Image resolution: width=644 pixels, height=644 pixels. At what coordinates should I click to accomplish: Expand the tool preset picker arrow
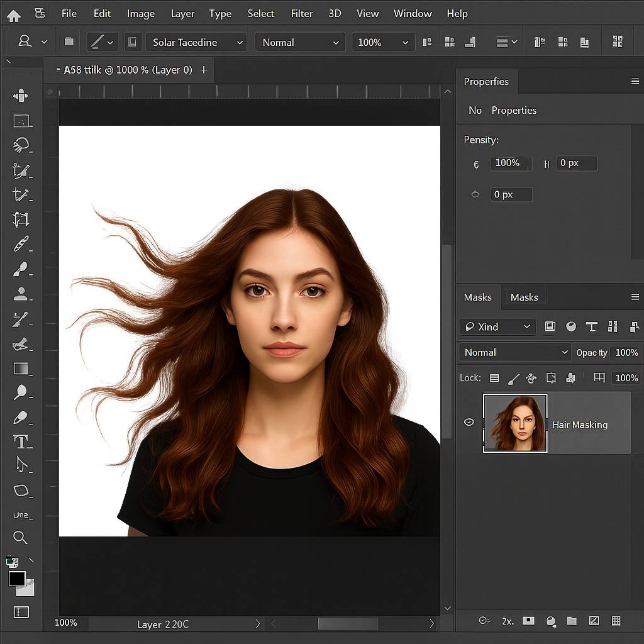tap(45, 42)
